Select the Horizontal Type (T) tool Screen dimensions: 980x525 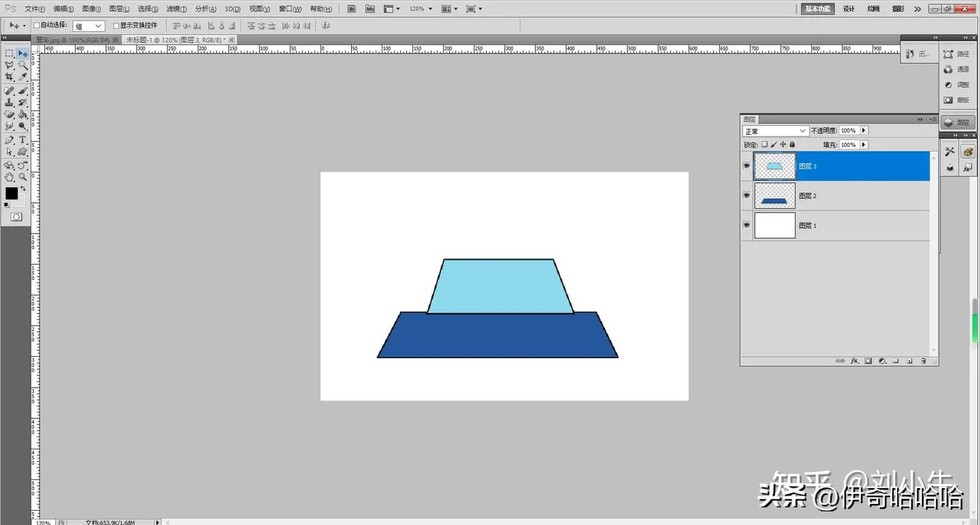[x=22, y=140]
